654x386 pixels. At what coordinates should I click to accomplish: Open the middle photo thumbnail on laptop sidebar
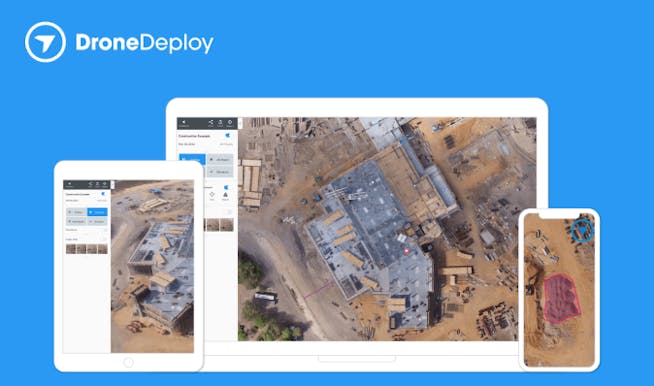coord(213,225)
